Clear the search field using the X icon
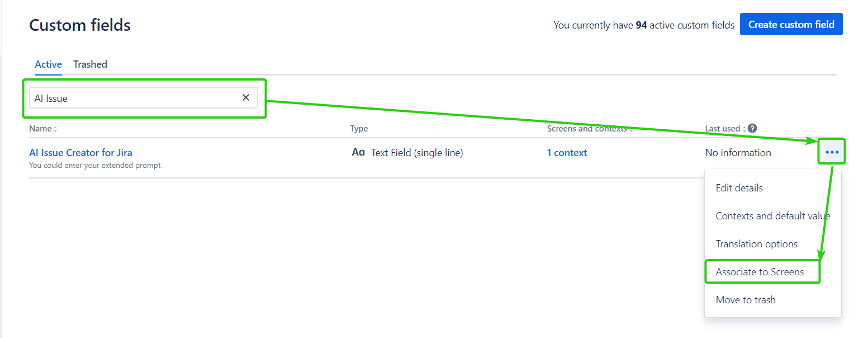This screenshot has width=868, height=338. 246,98
